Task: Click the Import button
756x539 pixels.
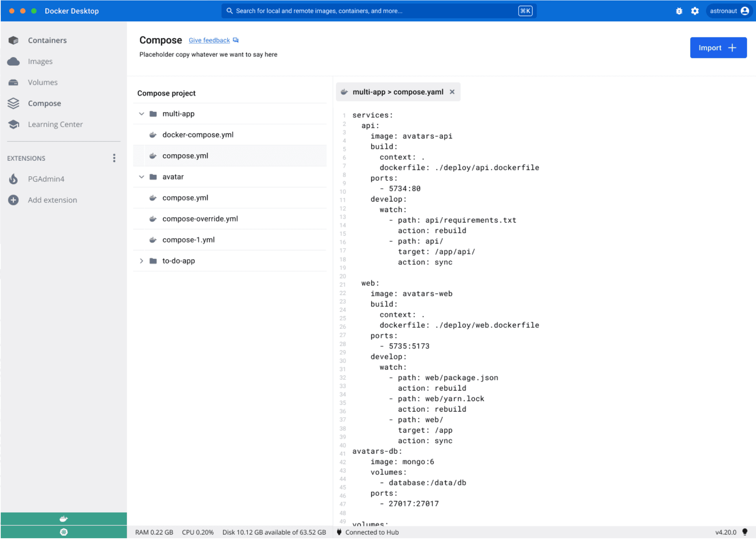Action: [718, 48]
